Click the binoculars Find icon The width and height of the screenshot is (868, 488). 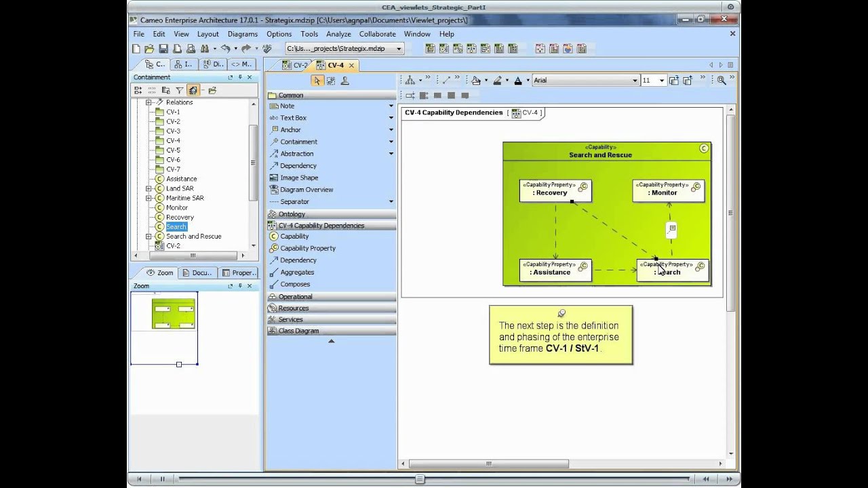click(x=204, y=49)
